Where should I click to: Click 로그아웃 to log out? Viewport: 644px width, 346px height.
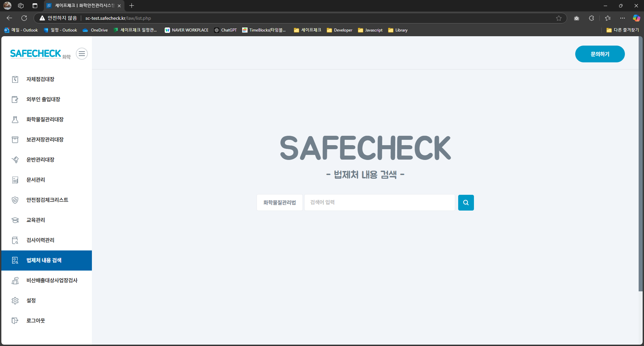(x=47, y=321)
